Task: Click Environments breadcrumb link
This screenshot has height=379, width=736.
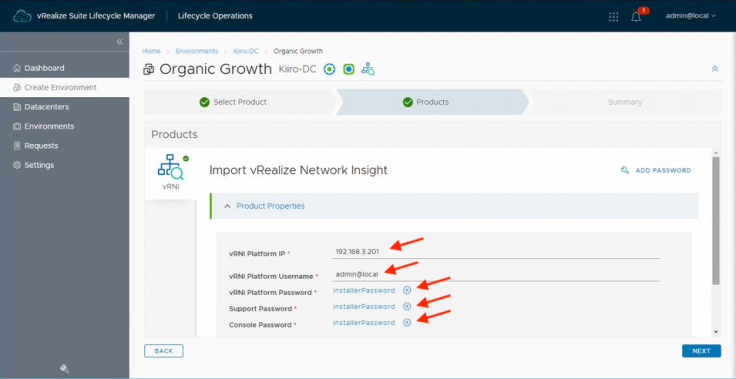Action: (x=197, y=51)
